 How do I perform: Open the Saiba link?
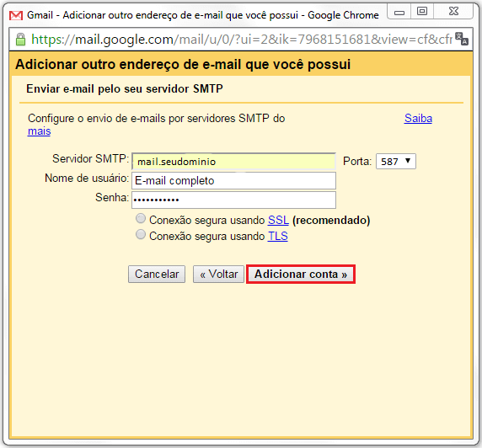pos(418,118)
